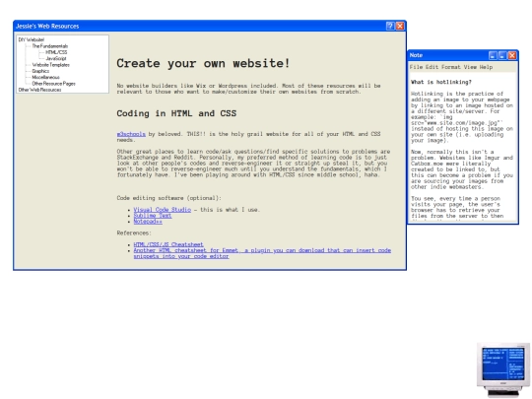Image resolution: width=532 pixels, height=399 pixels.
Task: Open the Edit menu in the Note window
Action: coord(432,67)
